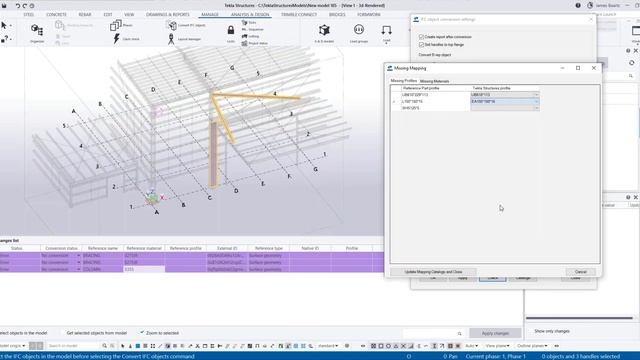This screenshot has height=360, width=640.
Task: Click Get selected objects from model
Action: click(96, 333)
